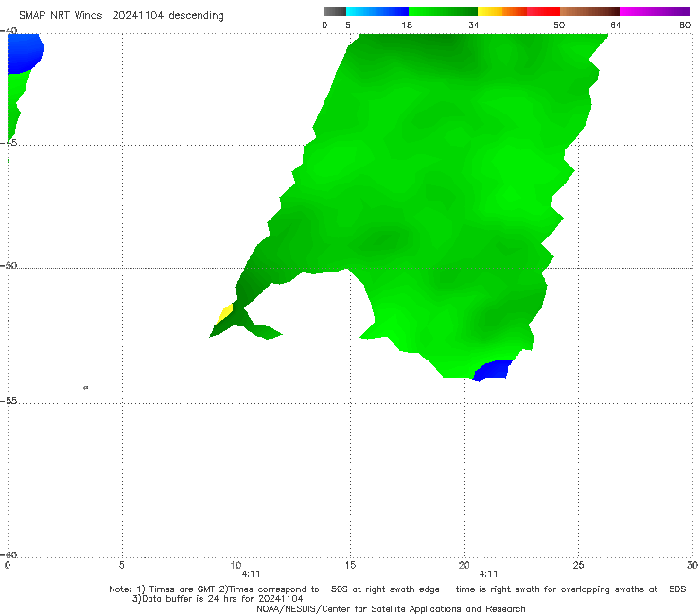
Task: Click the longitude label '15'
Action: [x=350, y=566]
